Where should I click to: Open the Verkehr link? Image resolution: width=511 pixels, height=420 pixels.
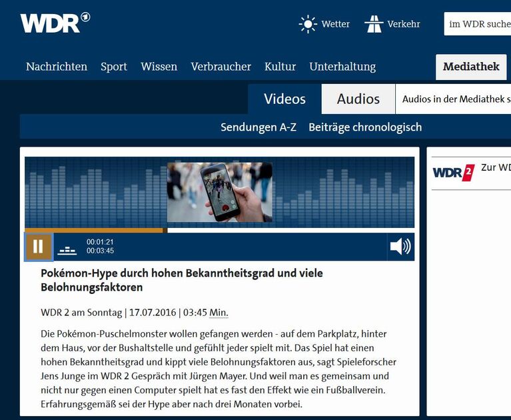tap(404, 24)
